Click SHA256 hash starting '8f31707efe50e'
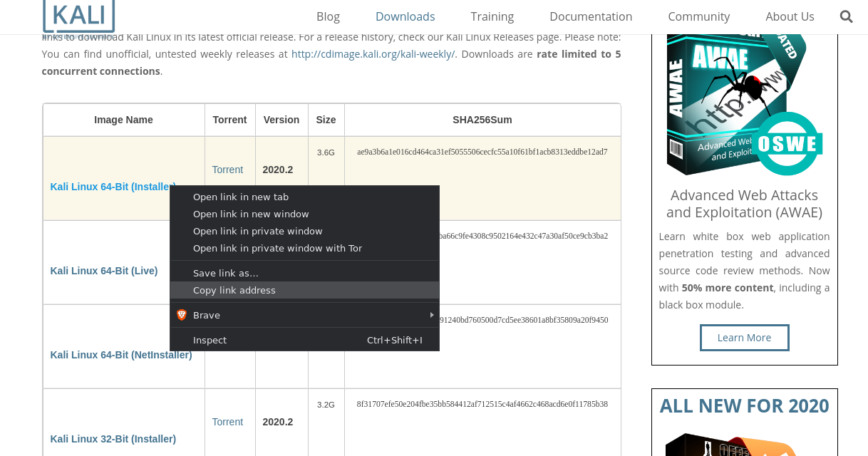Image resolution: width=868 pixels, height=456 pixels. [482, 404]
